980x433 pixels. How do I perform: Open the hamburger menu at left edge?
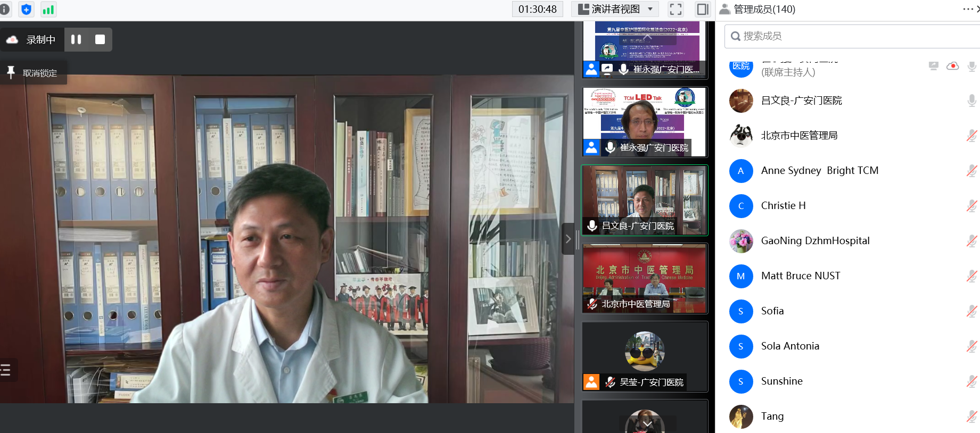pyautogui.click(x=6, y=370)
